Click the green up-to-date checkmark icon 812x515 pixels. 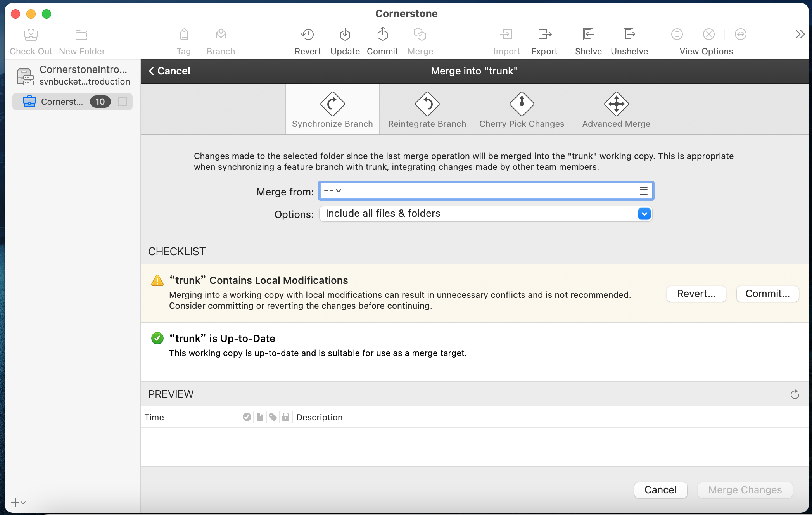pos(157,338)
